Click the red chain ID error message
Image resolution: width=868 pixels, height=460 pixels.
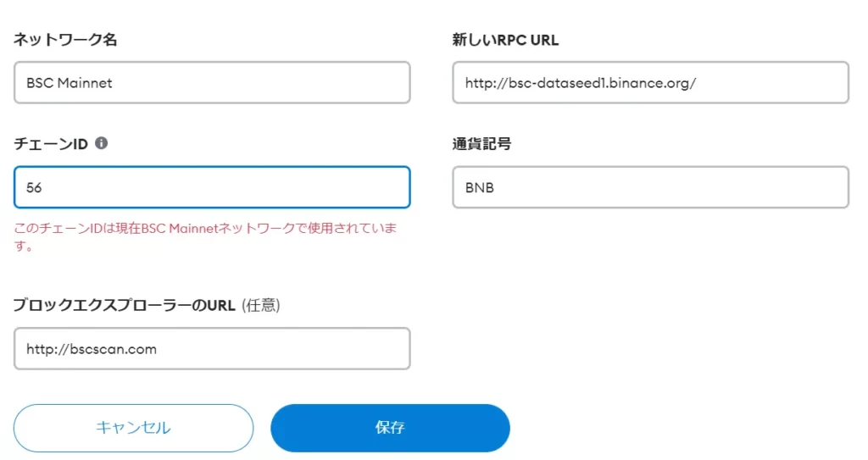pos(205,237)
